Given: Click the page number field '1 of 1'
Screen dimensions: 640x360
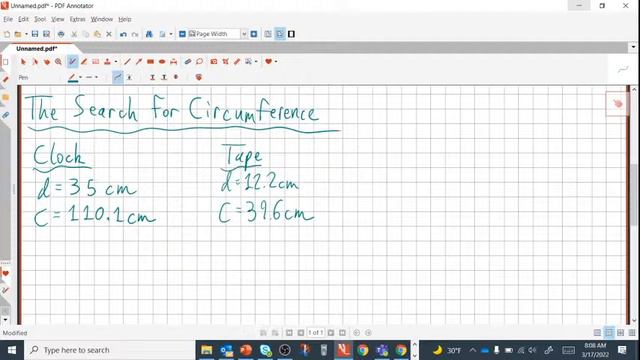Looking at the screenshot, I should [316, 333].
